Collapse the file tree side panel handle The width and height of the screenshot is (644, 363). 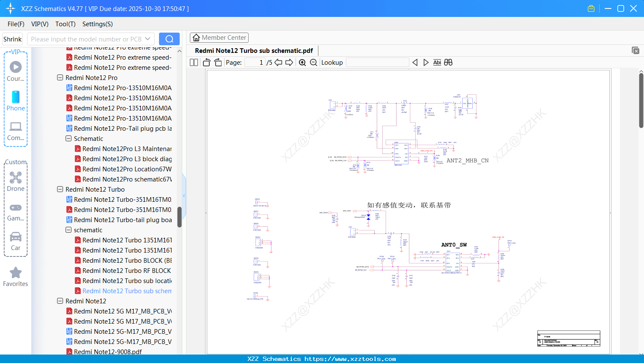tap(184, 196)
